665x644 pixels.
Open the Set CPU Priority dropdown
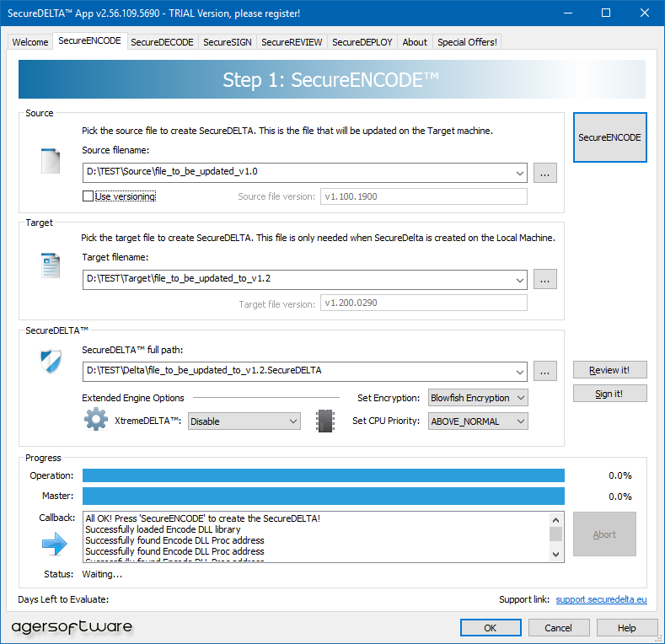(478, 421)
